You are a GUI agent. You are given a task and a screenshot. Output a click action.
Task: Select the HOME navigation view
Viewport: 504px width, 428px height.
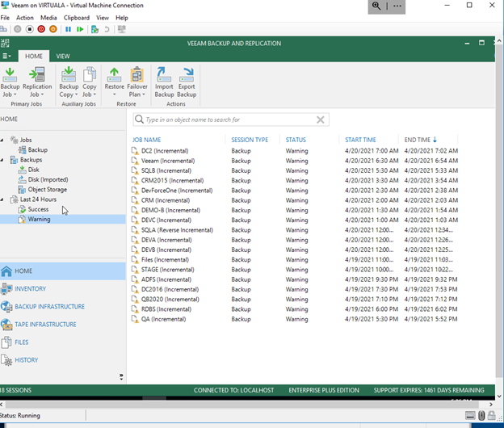pos(63,271)
